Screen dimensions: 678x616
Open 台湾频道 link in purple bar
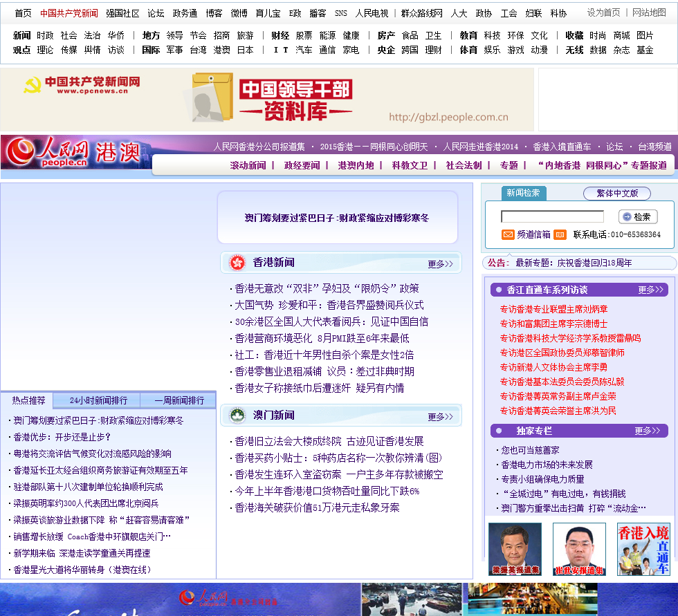tap(654, 147)
